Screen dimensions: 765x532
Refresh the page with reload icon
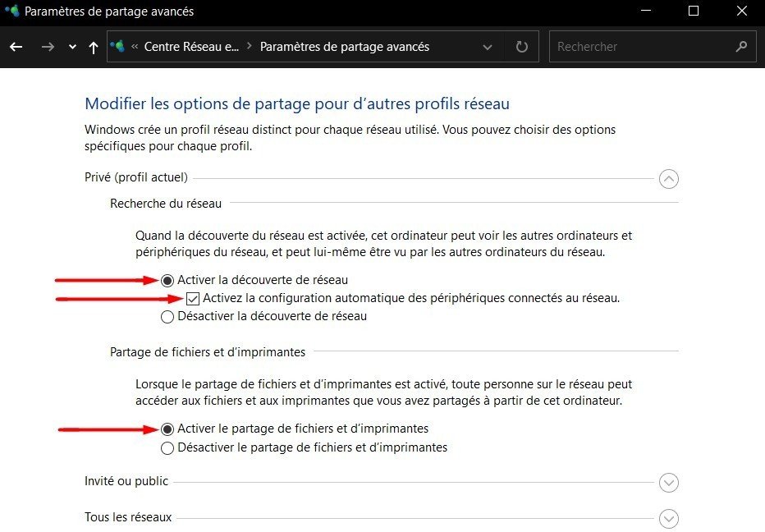tap(521, 46)
